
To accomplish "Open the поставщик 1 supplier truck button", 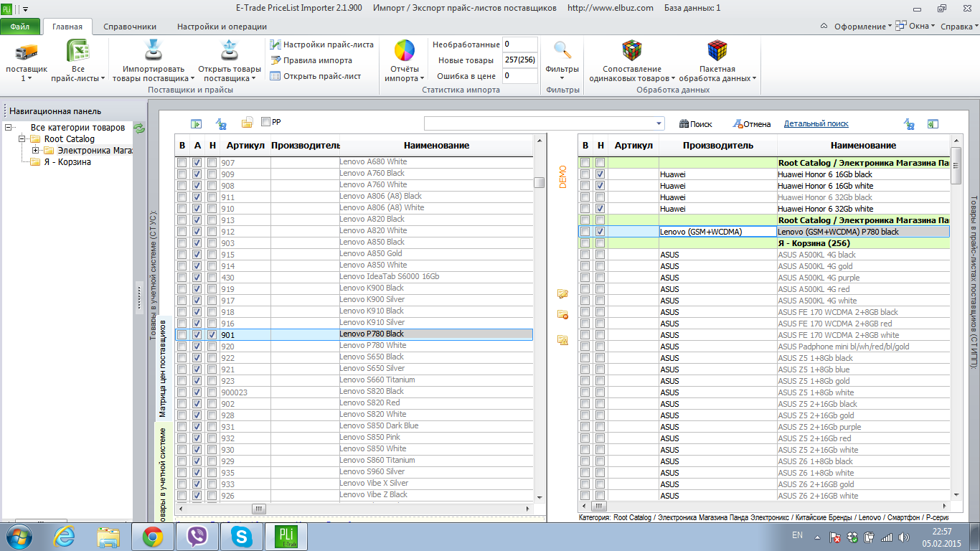I will pyautogui.click(x=27, y=61).
